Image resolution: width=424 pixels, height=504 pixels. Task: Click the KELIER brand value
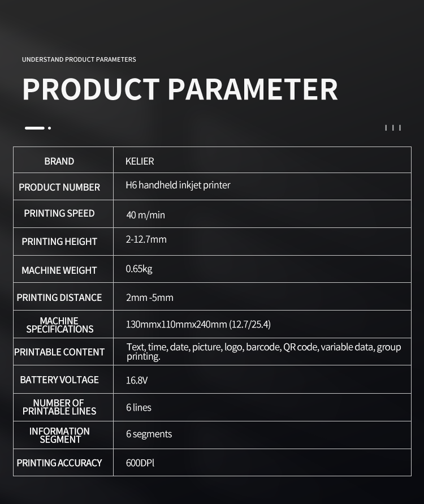click(x=140, y=161)
